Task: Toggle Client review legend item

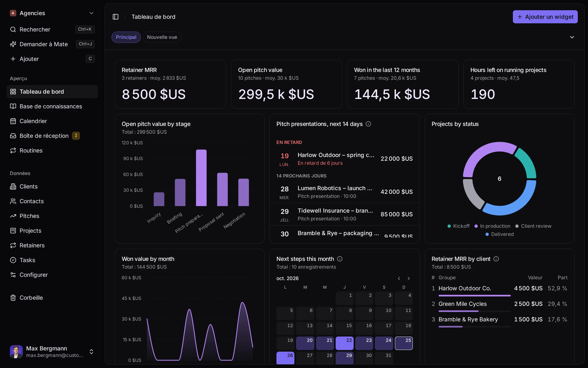Action: click(x=533, y=226)
